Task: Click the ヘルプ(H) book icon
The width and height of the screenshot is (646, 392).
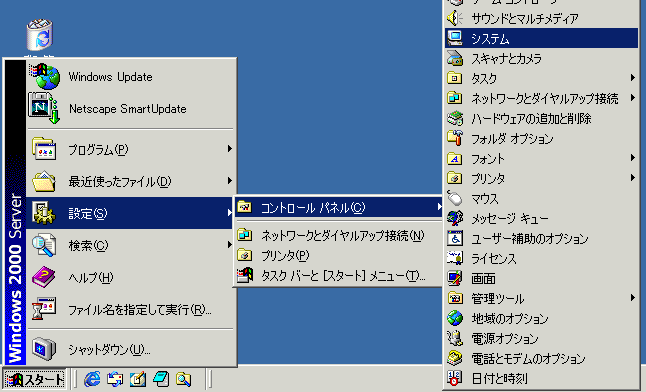Action: point(44,277)
